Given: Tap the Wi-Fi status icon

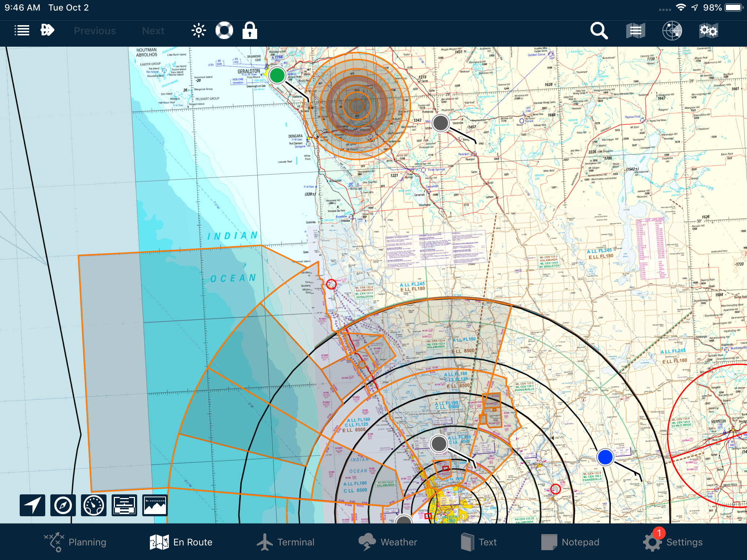Looking at the screenshot, I should [x=681, y=8].
